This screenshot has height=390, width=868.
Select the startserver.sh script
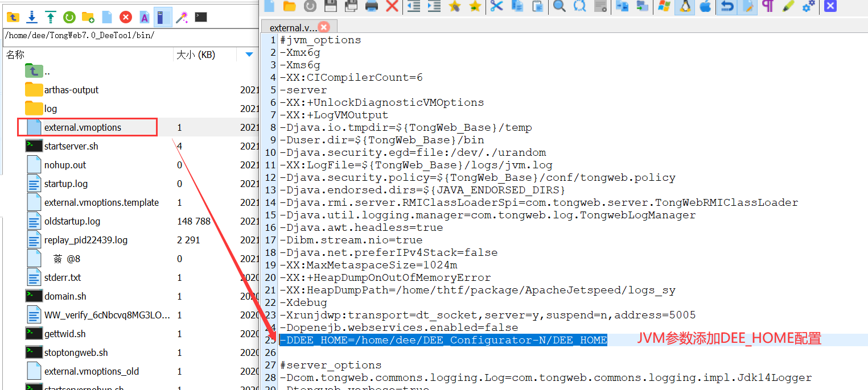click(x=71, y=146)
